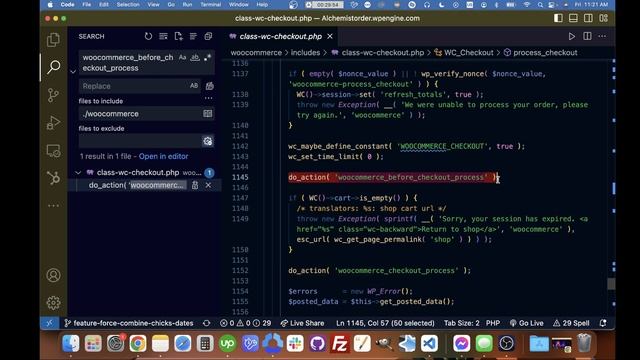Open the File menu
Screen dimensions: 640x360
(87, 4)
